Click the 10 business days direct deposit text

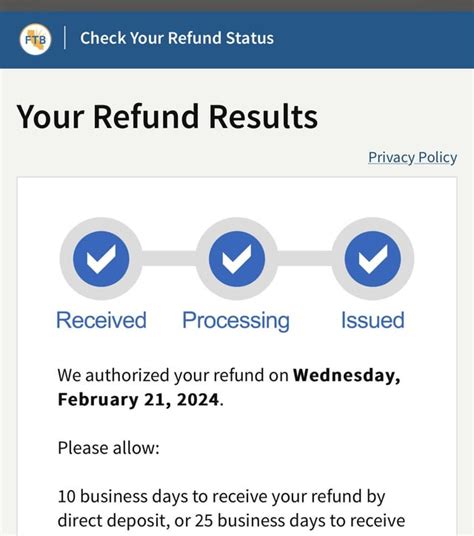221,497
